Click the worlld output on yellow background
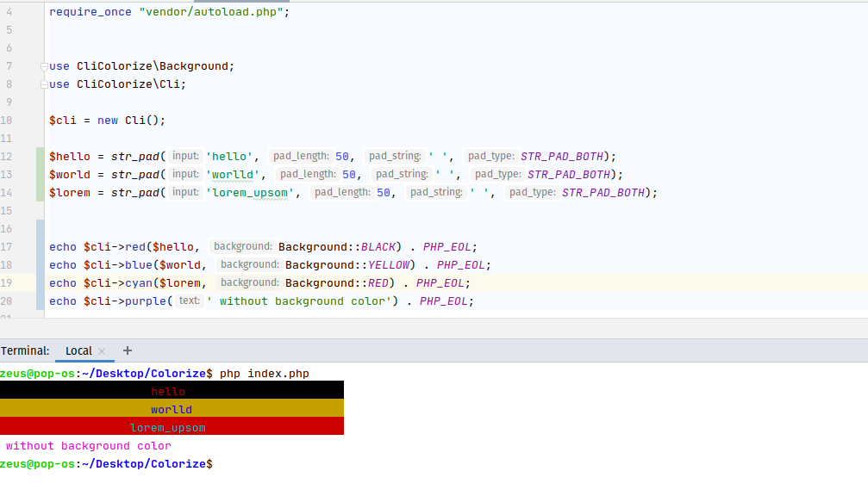Image resolution: width=868 pixels, height=496 pixels. (171, 410)
